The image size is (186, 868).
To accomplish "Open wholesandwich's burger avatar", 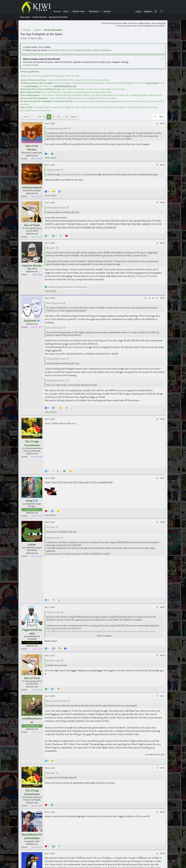I will pyautogui.click(x=32, y=174).
